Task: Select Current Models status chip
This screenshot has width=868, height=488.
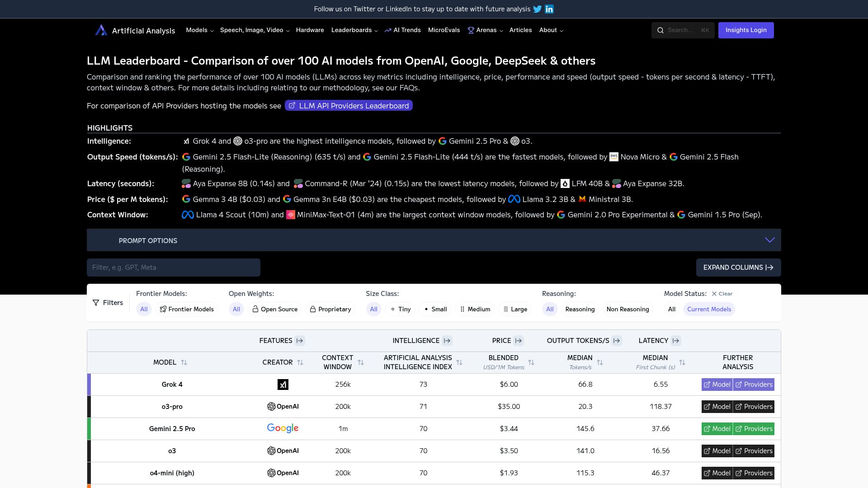Action: [709, 309]
